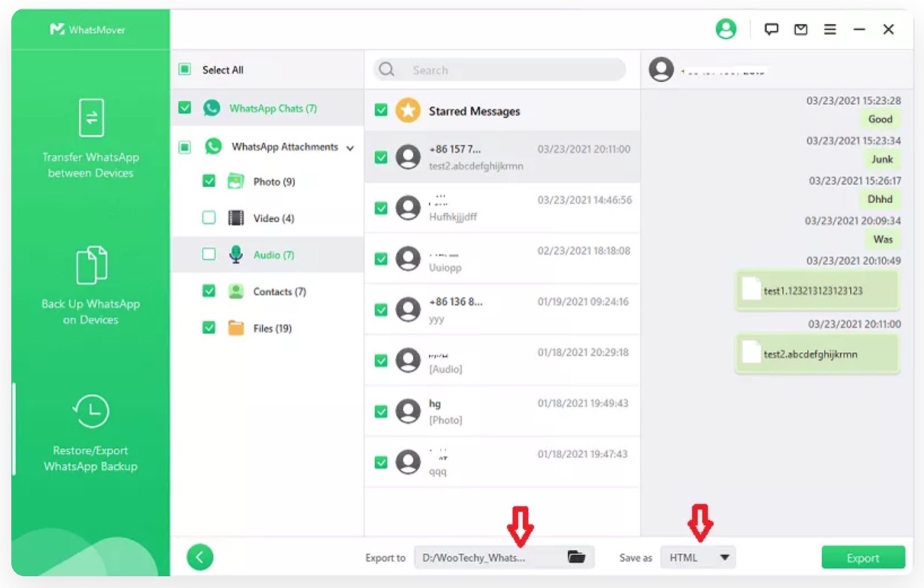924x588 pixels.
Task: Open Transfer WhatsApp between Devices section
Action: tap(91, 139)
